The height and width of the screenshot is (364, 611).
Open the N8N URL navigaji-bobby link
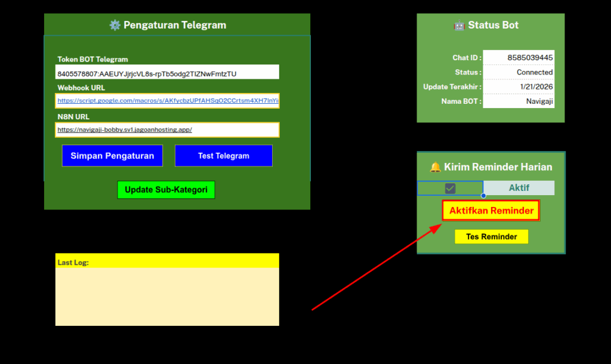pos(125,129)
